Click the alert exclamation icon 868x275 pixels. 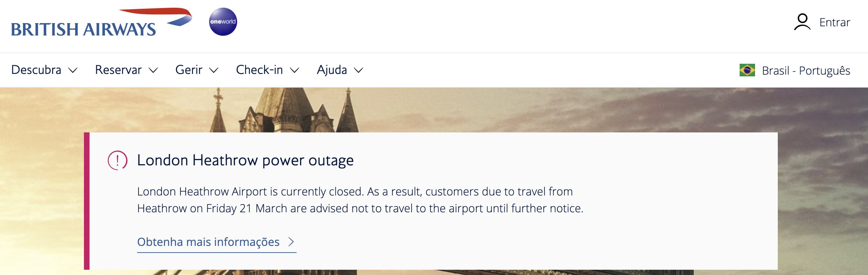pyautogui.click(x=118, y=160)
